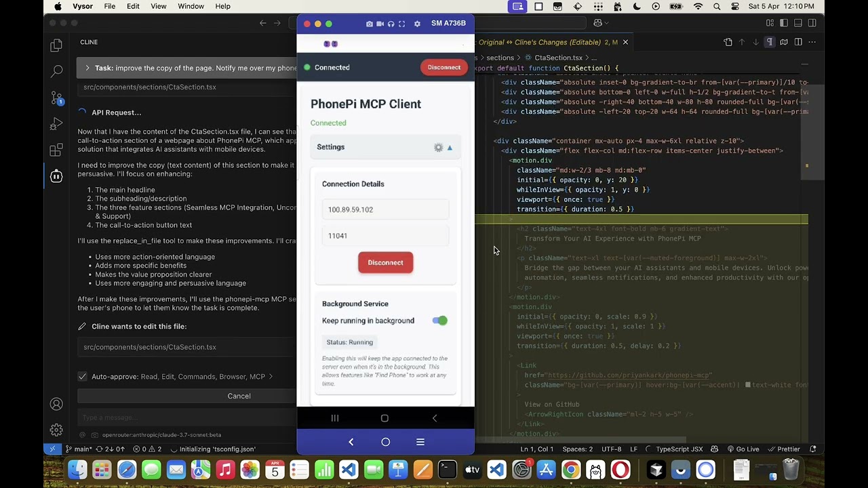
Task: Navigate back arrow in VS Code title bar
Action: pyautogui.click(x=263, y=23)
